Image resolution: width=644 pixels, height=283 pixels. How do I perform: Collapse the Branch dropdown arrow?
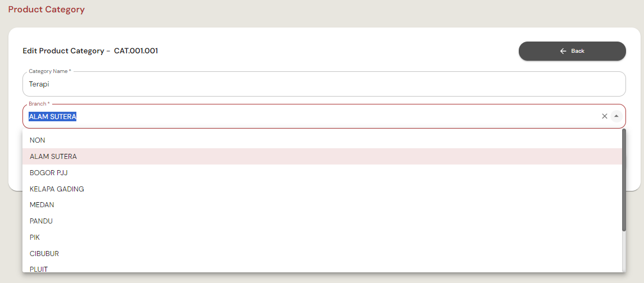point(616,116)
